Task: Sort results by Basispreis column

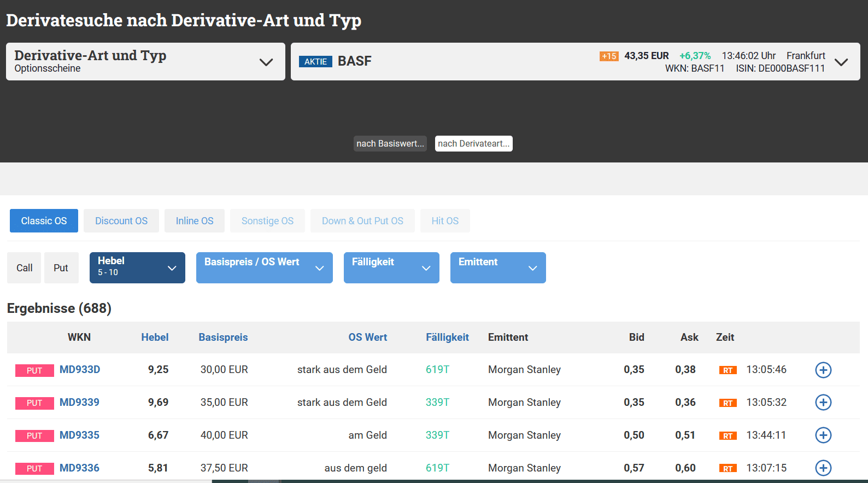Action: coord(223,337)
